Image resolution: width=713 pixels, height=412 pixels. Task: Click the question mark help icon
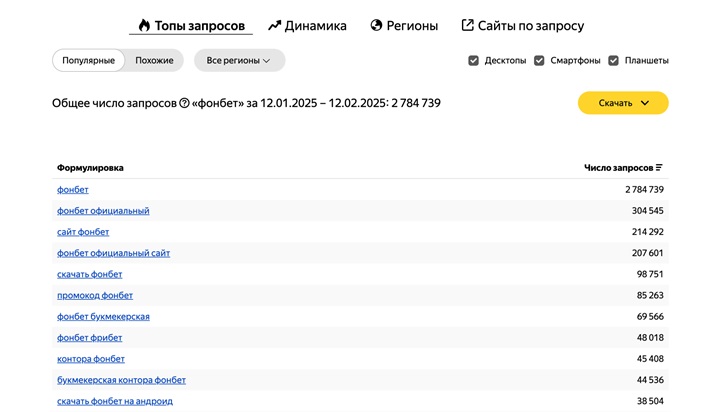(x=184, y=103)
